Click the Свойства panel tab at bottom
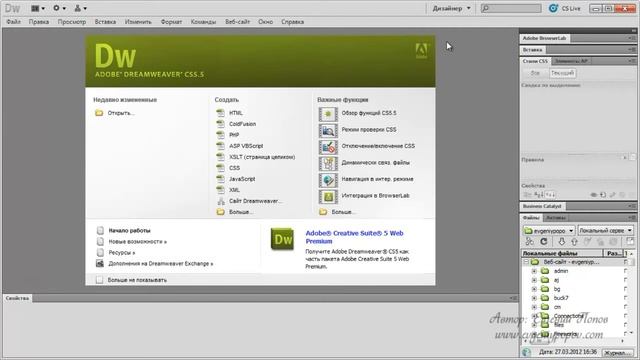The height and width of the screenshot is (360, 640). (x=17, y=298)
